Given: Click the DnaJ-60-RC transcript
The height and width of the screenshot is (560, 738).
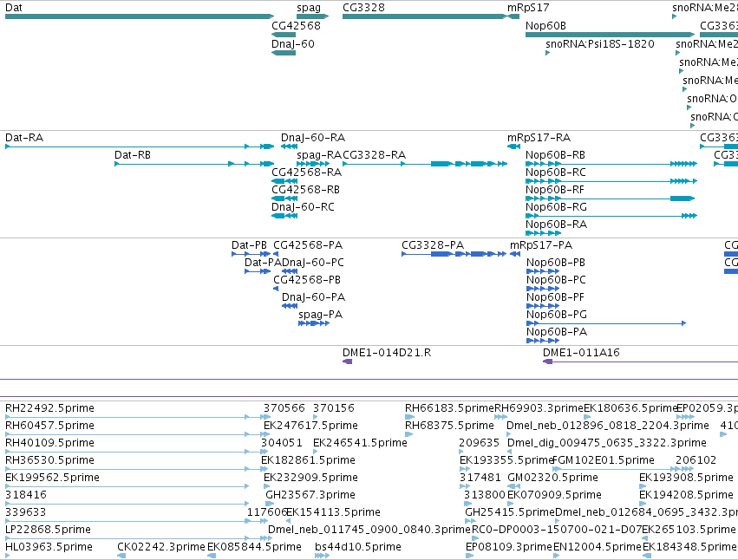Looking at the screenshot, I should tap(284, 216).
